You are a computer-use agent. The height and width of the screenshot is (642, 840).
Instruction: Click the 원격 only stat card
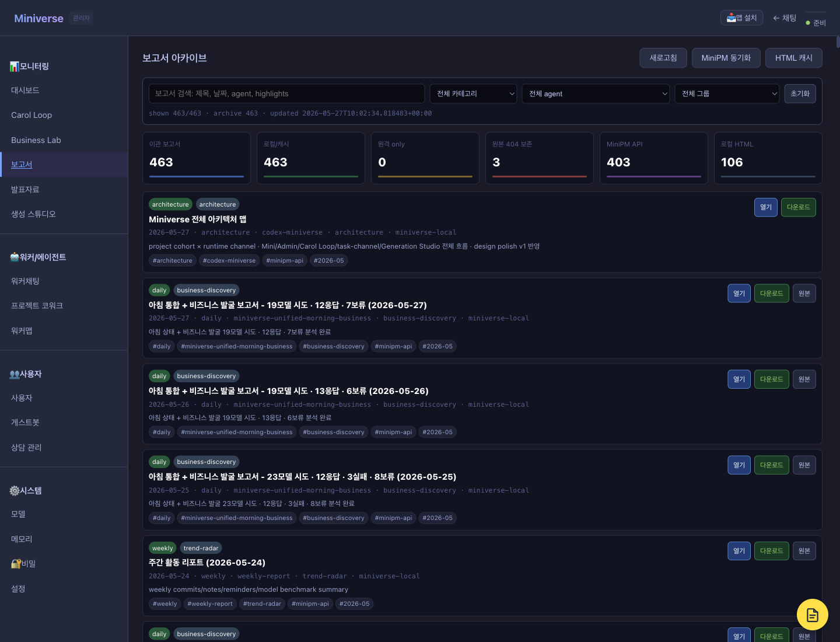point(425,158)
